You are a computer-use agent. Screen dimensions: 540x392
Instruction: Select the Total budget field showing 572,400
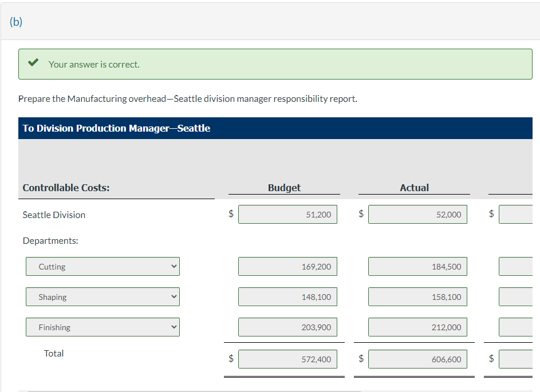[x=287, y=359]
